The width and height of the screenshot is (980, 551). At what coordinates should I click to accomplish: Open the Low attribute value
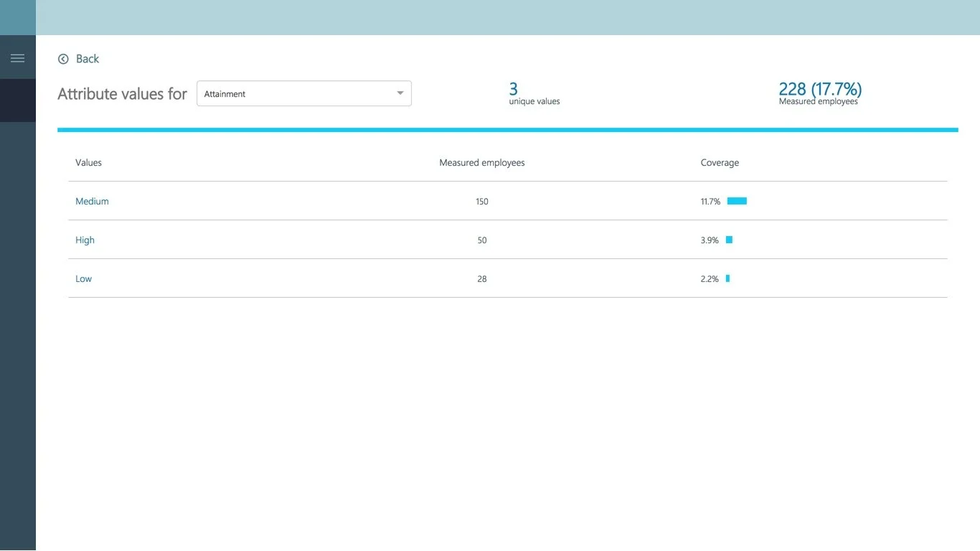pyautogui.click(x=83, y=278)
